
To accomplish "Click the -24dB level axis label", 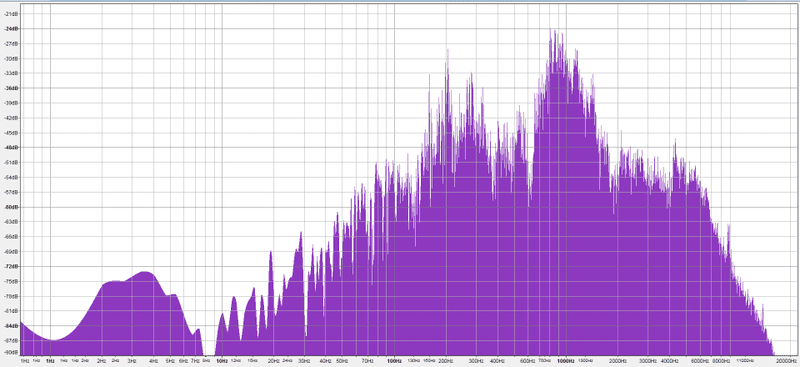I will pyautogui.click(x=10, y=29).
